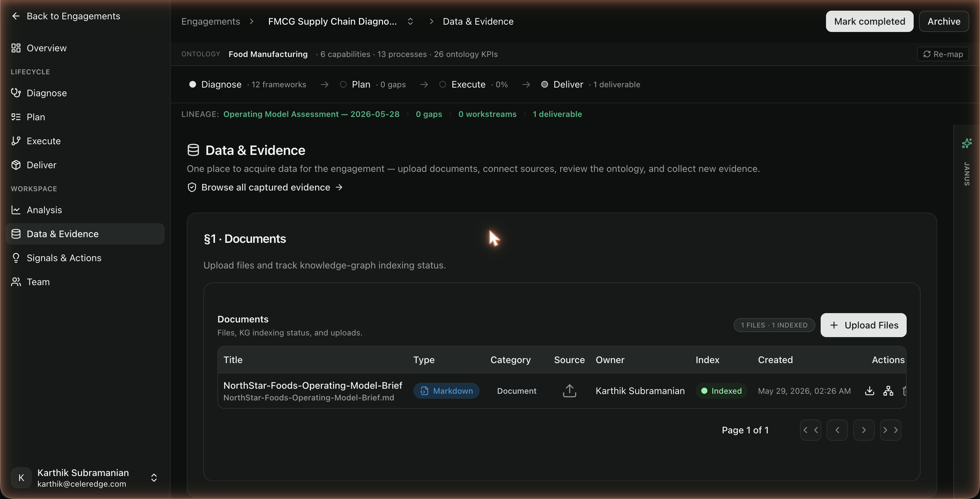Viewport: 980px width, 499px height.
Task: Click the Karthik Subramanian owner cell
Action: click(x=640, y=391)
